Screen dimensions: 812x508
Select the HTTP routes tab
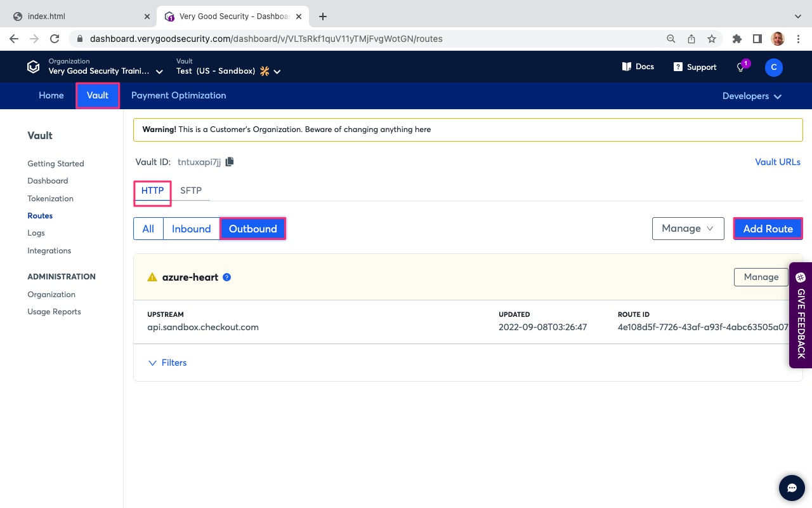pyautogui.click(x=152, y=190)
